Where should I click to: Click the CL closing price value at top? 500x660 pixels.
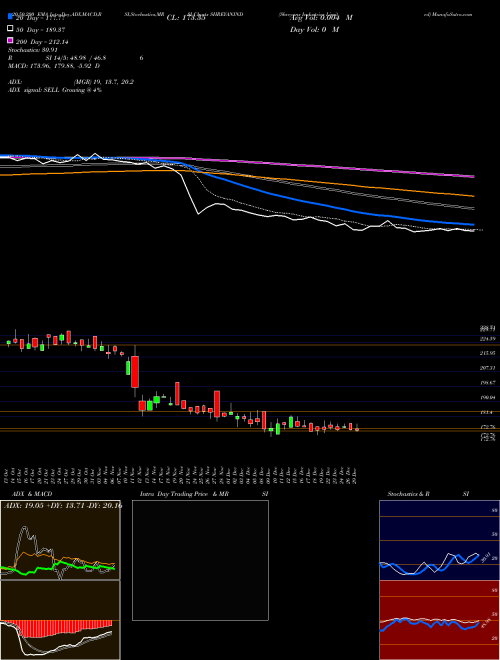pos(186,18)
